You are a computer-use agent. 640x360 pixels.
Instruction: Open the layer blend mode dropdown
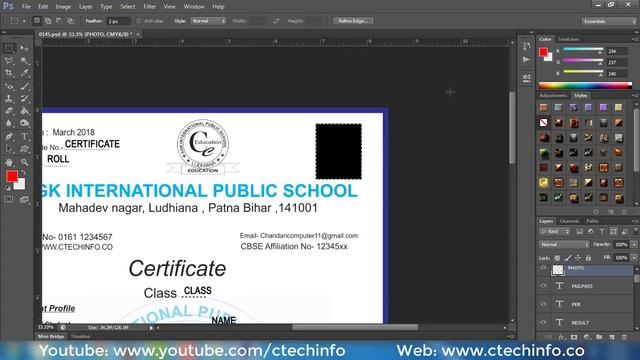[x=564, y=244]
